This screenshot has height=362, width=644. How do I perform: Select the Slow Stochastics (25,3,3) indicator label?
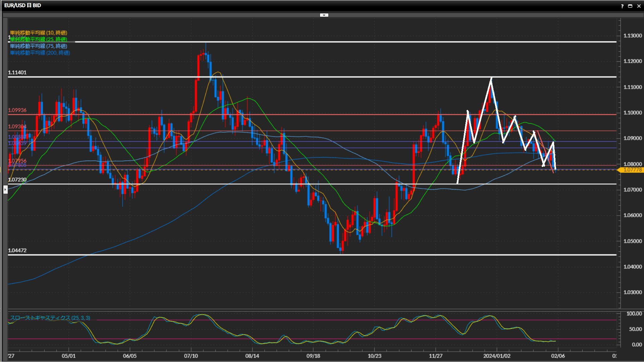tap(50, 318)
